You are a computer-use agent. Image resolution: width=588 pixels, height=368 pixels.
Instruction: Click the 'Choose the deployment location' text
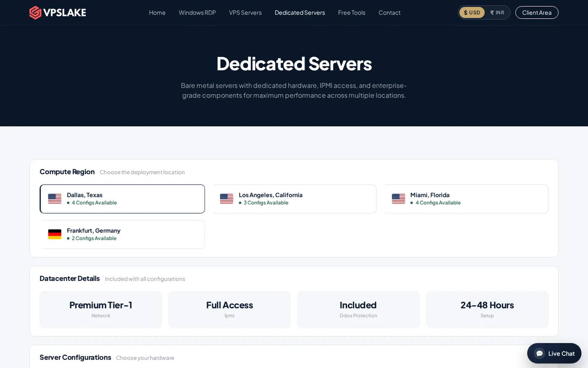[142, 172]
